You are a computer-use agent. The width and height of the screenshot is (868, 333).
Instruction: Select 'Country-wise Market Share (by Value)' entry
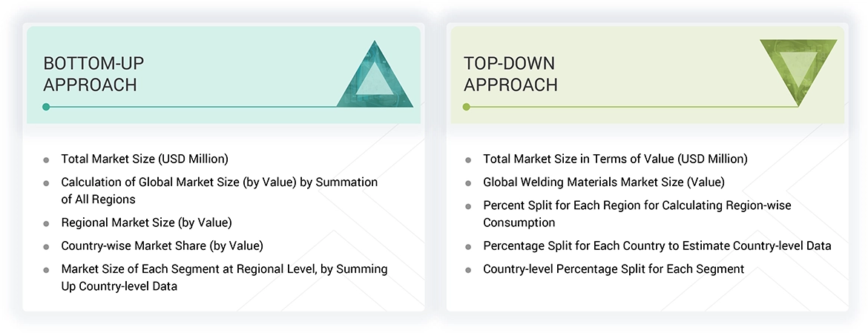(x=162, y=245)
